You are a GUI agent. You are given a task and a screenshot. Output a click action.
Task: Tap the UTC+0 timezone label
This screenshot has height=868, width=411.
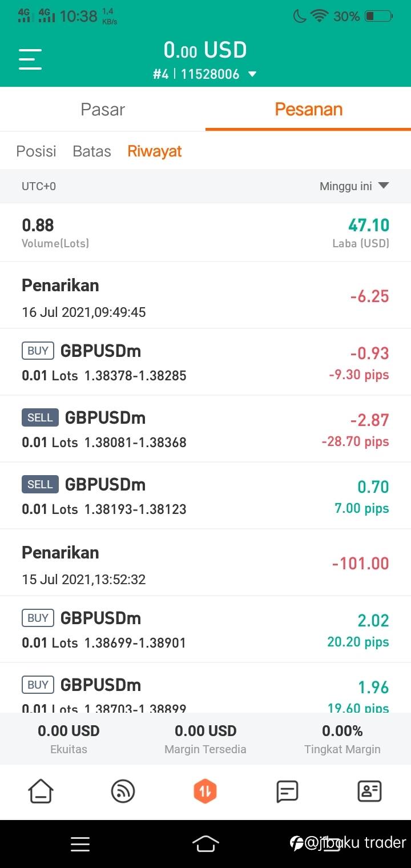pos(39,186)
